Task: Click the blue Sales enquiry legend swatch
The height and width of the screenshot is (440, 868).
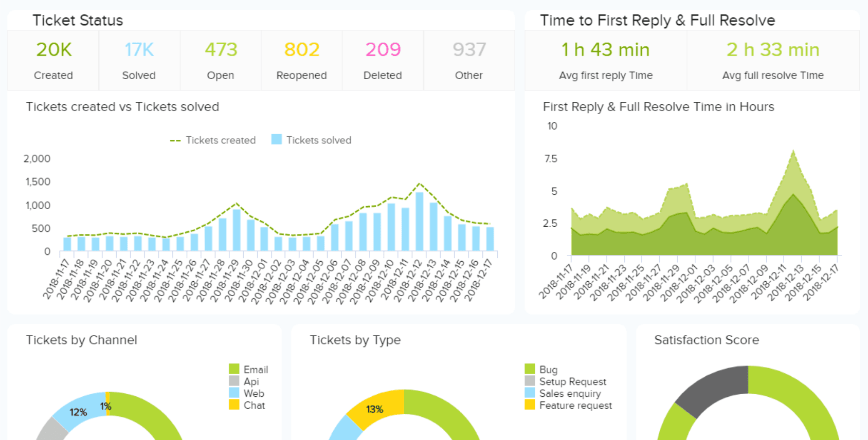Action: coord(530,393)
